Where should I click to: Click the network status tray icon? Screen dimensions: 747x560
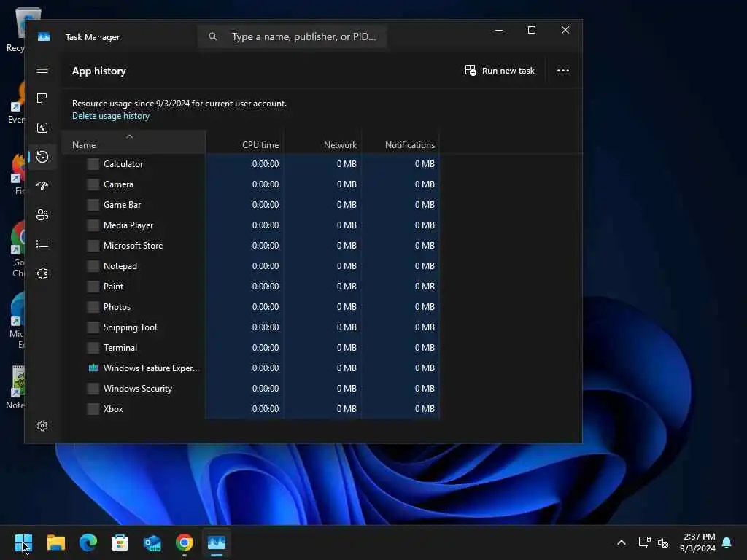(x=645, y=542)
